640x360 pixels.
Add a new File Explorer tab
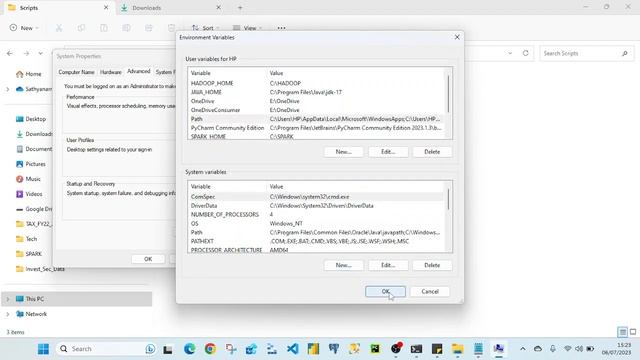click(x=240, y=7)
